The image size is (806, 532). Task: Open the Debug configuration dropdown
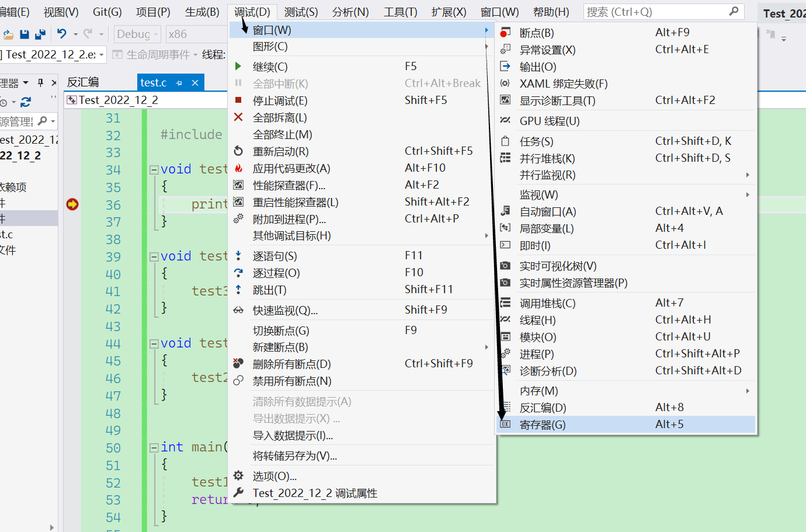tap(137, 34)
